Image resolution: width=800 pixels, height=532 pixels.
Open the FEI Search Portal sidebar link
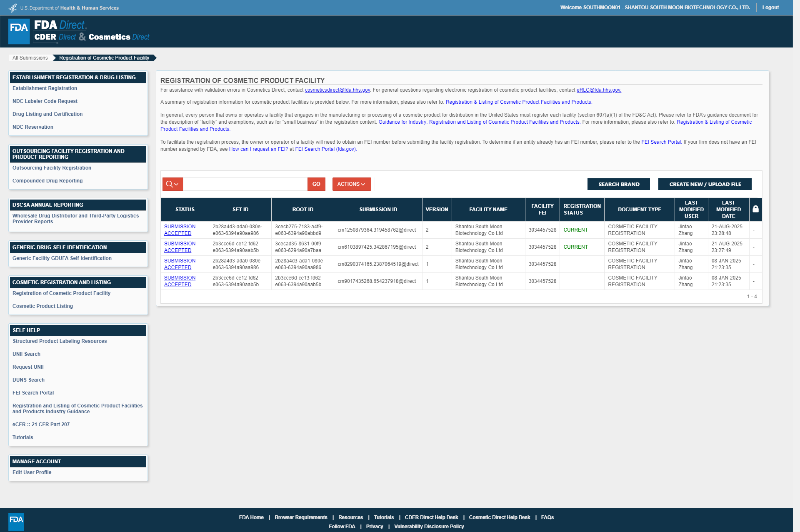pos(33,393)
